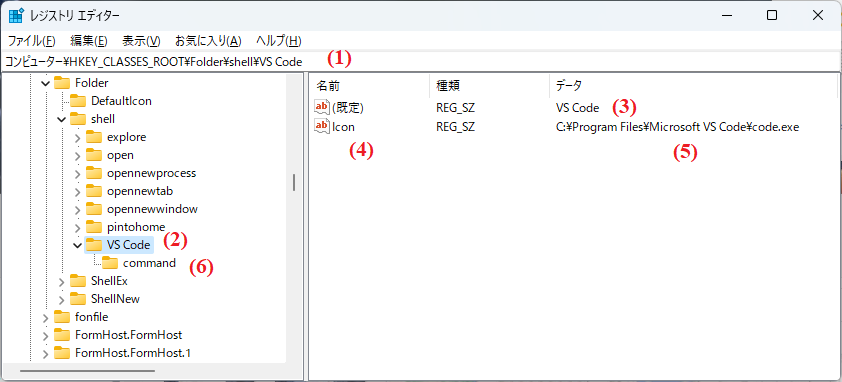
Task: Open the 表示 menu
Action: click(x=141, y=41)
